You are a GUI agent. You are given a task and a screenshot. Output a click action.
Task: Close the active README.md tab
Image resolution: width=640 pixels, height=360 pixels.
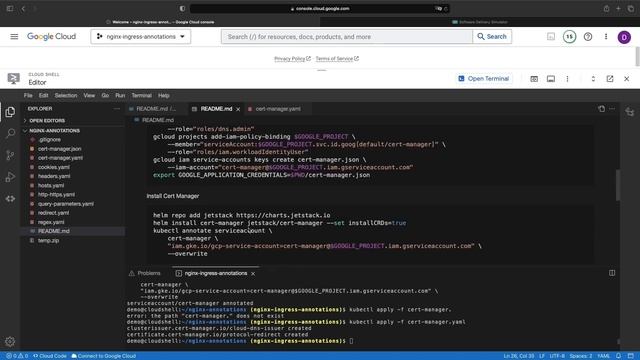[x=238, y=109]
